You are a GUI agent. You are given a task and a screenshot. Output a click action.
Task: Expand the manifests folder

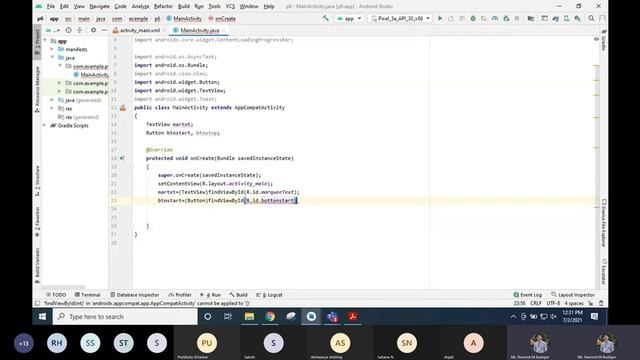coord(52,49)
